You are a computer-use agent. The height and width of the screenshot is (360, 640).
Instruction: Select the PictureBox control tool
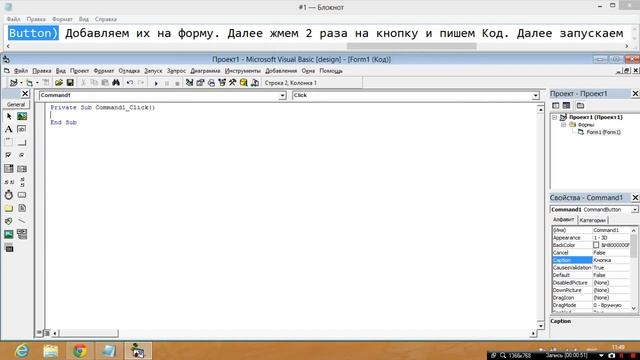click(x=22, y=116)
